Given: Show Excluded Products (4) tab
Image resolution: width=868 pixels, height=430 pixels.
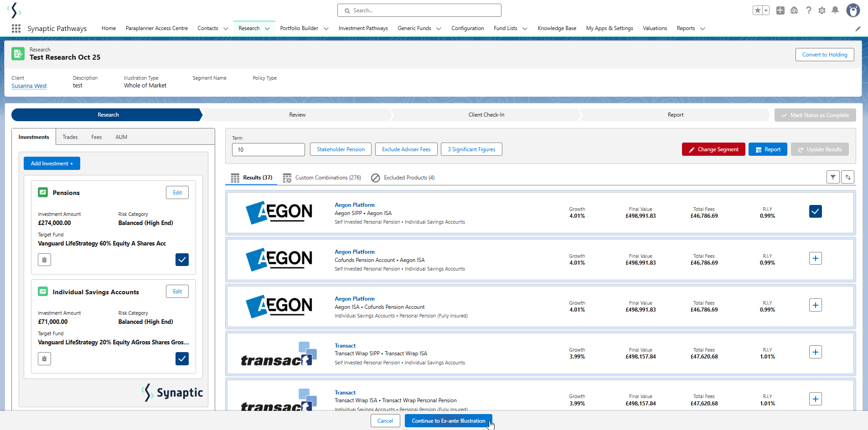Looking at the screenshot, I should (x=403, y=178).
